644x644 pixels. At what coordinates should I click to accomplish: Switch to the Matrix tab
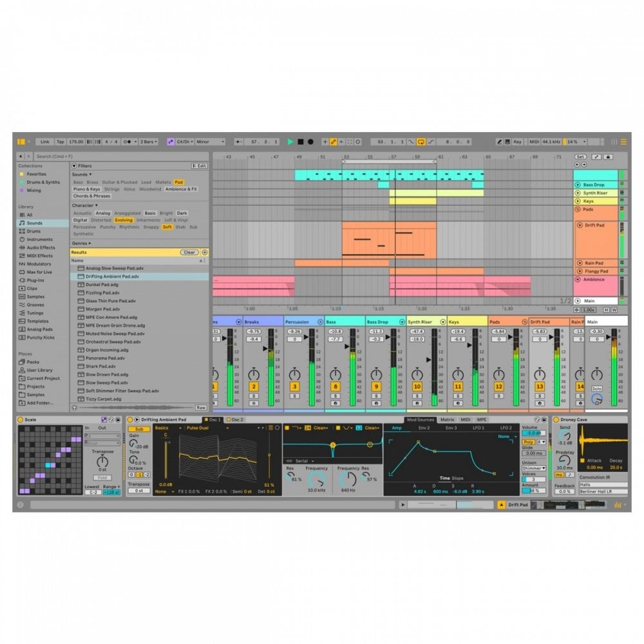point(448,419)
